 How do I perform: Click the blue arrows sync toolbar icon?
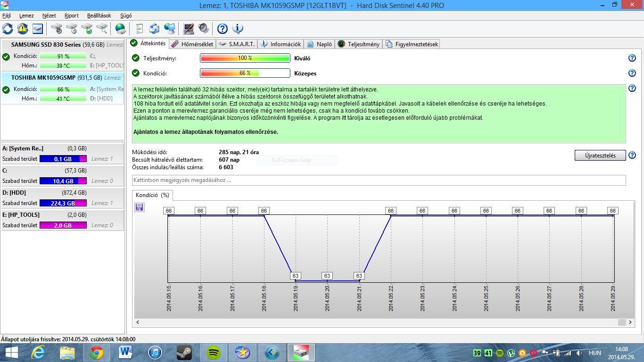(x=154, y=29)
